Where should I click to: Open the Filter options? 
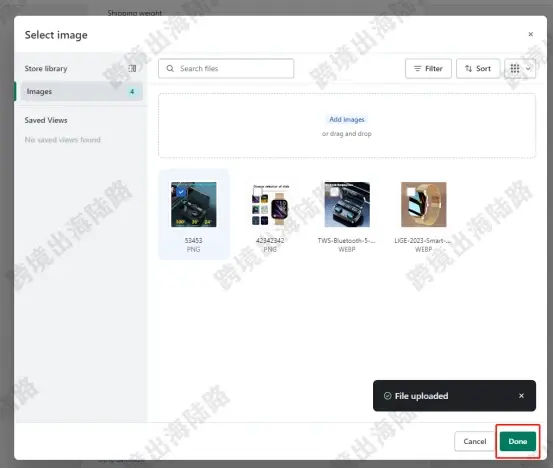tap(428, 69)
